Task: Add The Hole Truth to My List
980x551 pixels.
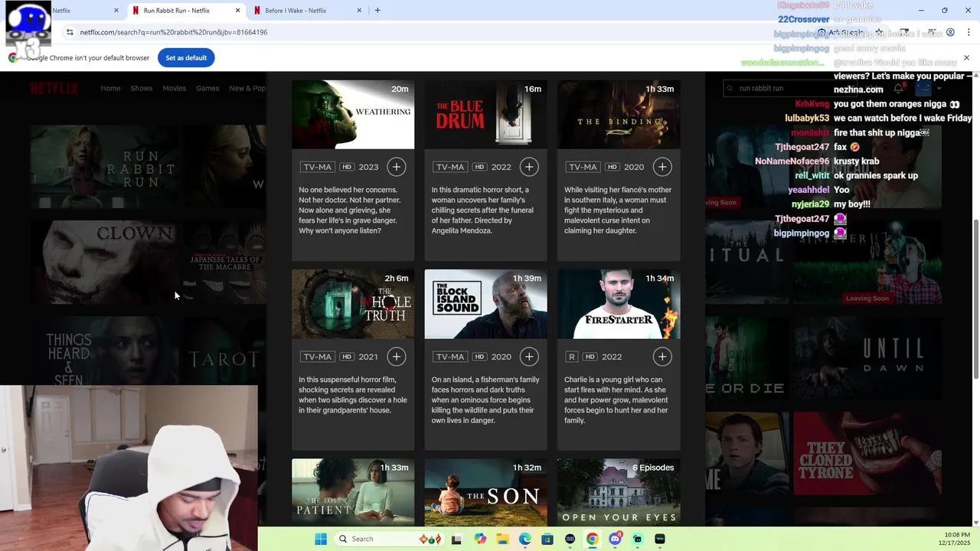Action: (x=396, y=357)
